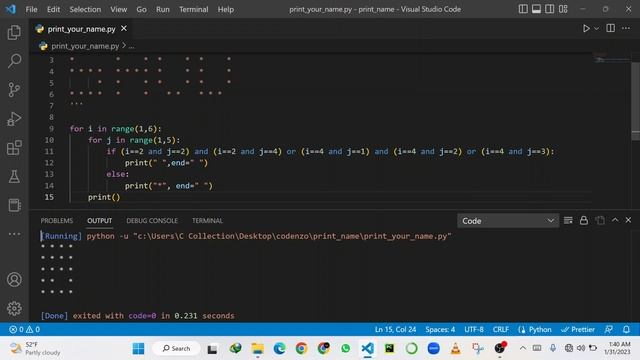Change file encoding UTF-8
This screenshot has width=640, height=360.
click(x=474, y=329)
